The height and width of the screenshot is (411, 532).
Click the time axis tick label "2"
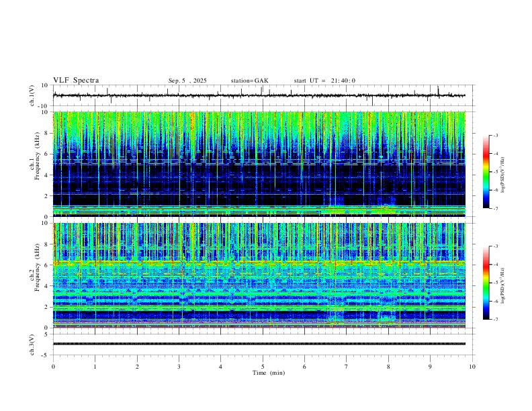(x=137, y=367)
